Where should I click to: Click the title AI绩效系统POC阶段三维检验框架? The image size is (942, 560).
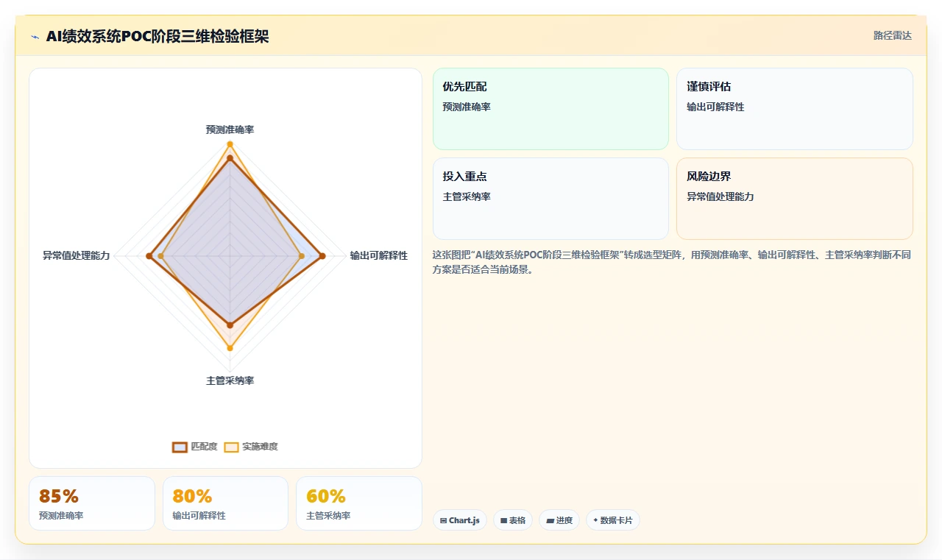coord(157,37)
